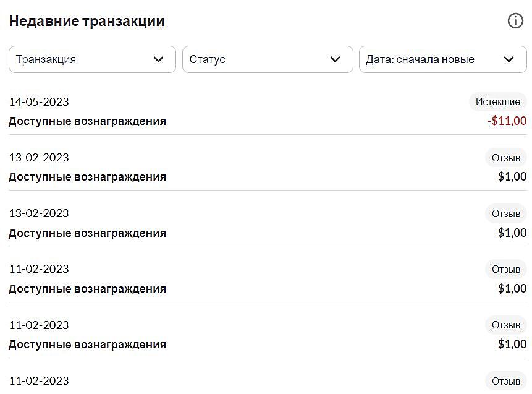532x394 pixels.
Task: Select the first 13-02-2023 date entry
Action: (39, 158)
